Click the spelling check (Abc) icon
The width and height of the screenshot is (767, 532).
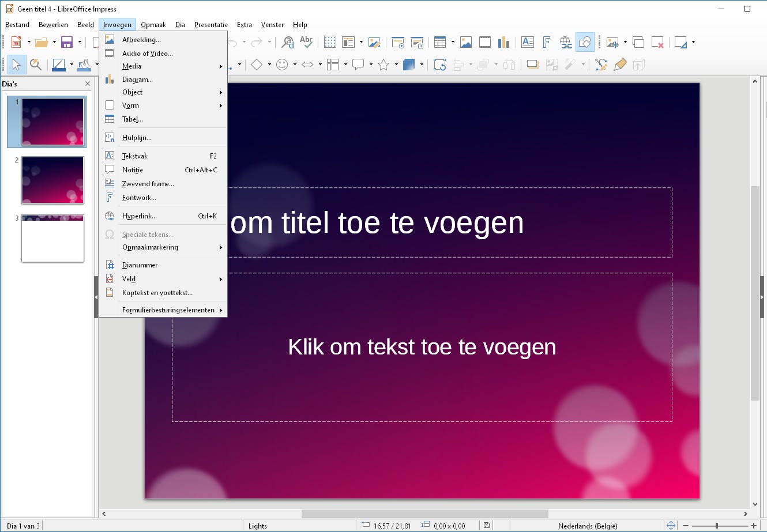point(306,42)
